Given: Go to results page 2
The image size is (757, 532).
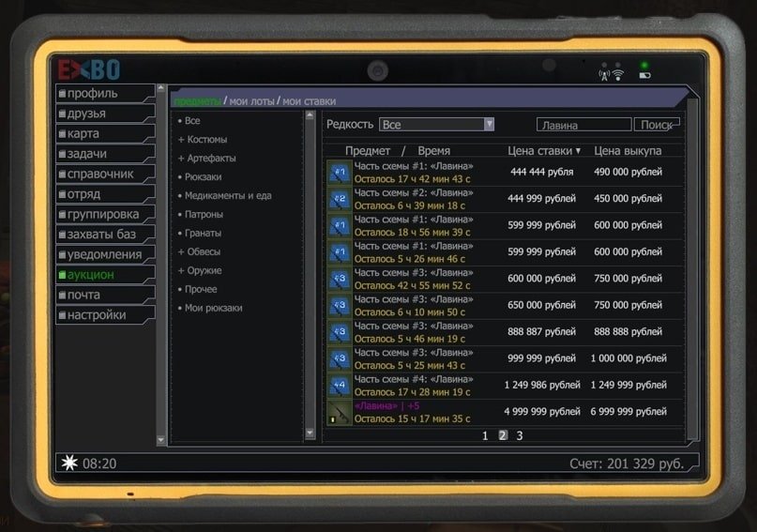Looking at the screenshot, I should 503,435.
